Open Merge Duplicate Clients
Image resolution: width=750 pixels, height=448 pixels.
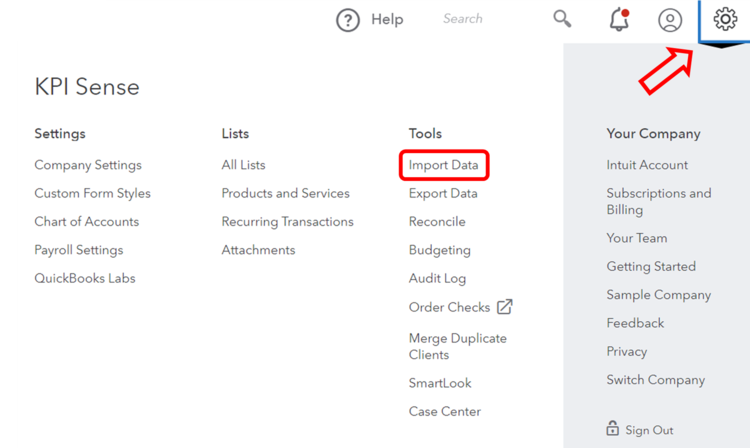pyautogui.click(x=458, y=346)
